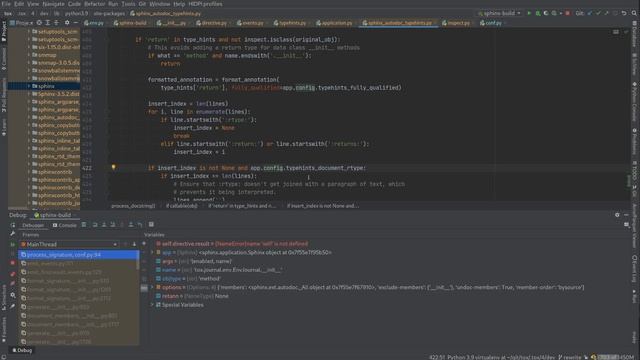Click the rewrite Git branch in status bar

[x=570, y=357]
